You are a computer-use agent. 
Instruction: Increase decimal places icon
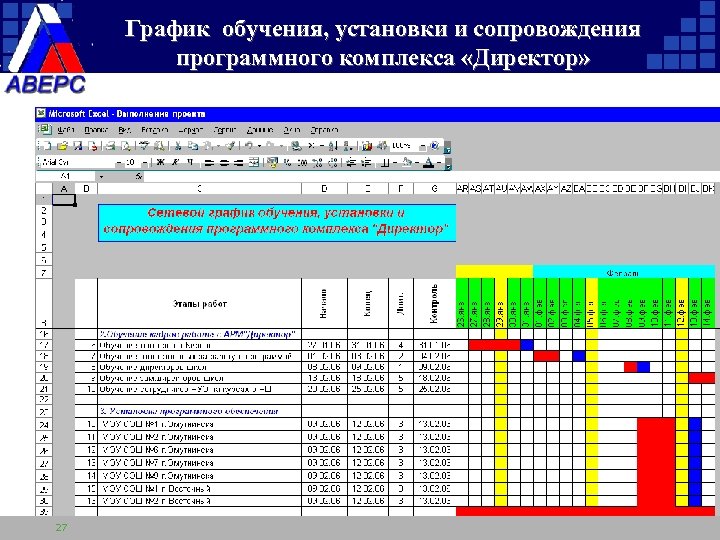(x=317, y=163)
